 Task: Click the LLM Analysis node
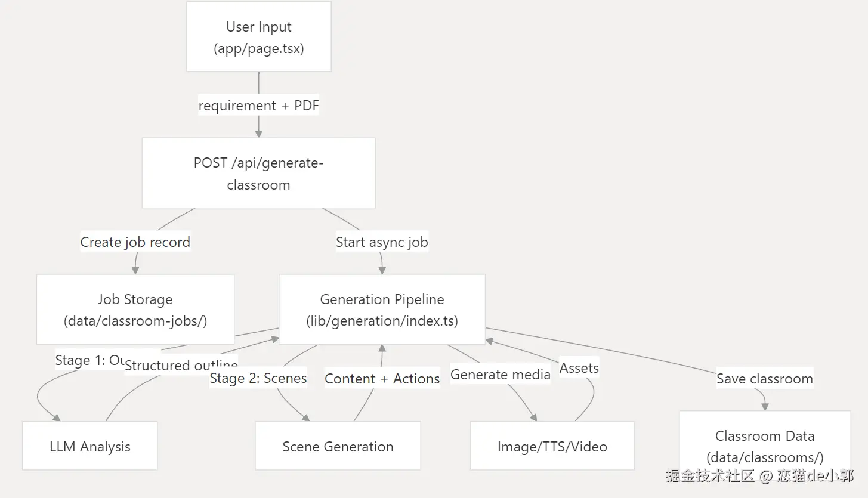click(x=90, y=446)
